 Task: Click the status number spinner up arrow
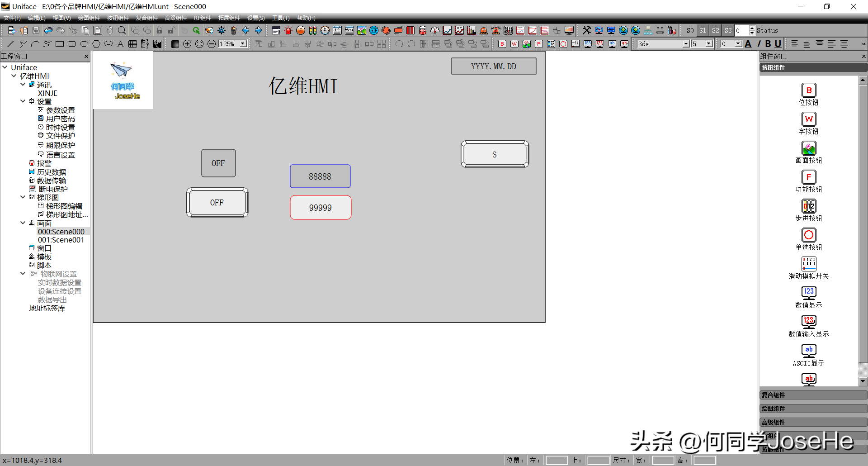point(752,28)
